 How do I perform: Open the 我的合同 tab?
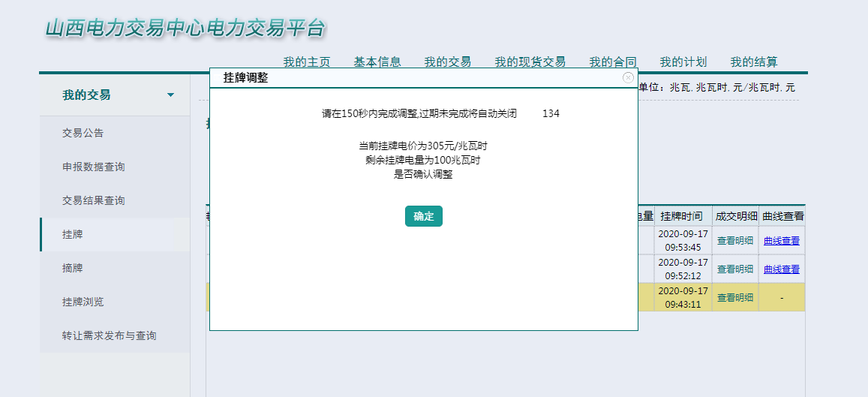coord(612,62)
